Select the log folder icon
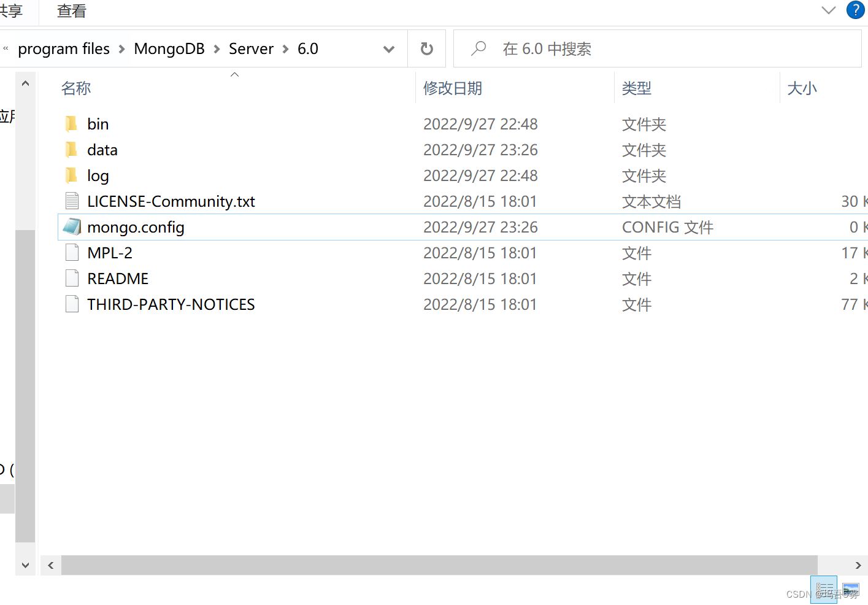 [x=72, y=175]
